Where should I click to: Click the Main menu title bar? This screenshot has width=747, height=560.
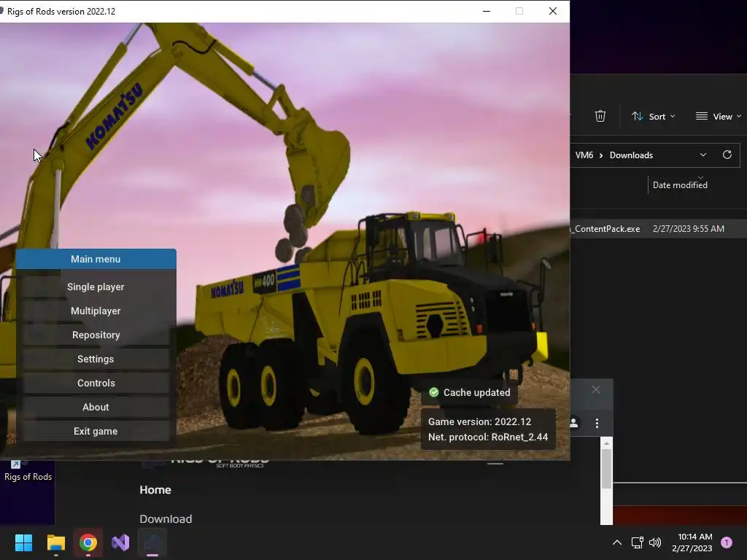click(96, 259)
